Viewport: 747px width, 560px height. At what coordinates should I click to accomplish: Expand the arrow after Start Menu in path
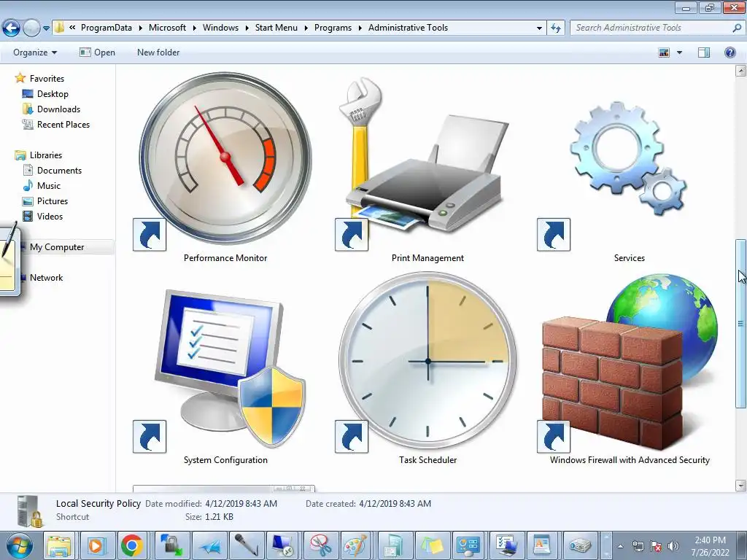306,28
